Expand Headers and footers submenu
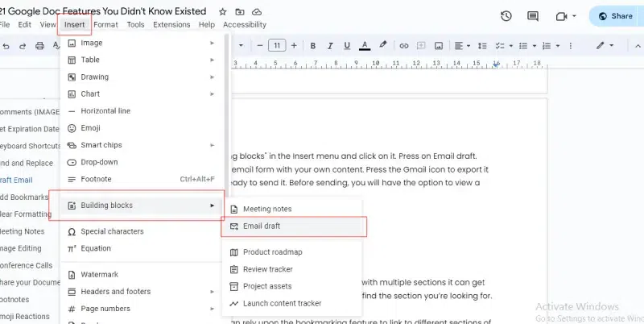The height and width of the screenshot is (324, 644). coord(142,292)
